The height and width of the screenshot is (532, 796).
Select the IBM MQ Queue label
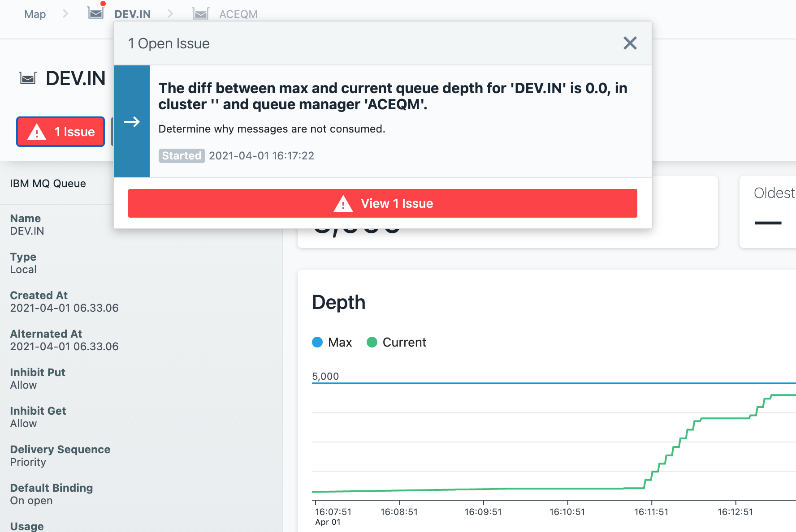pyautogui.click(x=48, y=184)
